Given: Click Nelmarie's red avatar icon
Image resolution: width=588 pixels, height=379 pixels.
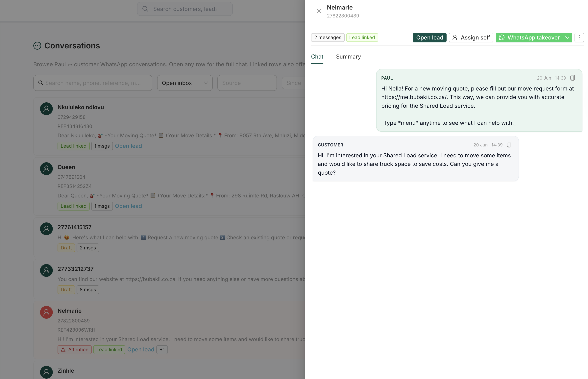Looking at the screenshot, I should click(46, 312).
